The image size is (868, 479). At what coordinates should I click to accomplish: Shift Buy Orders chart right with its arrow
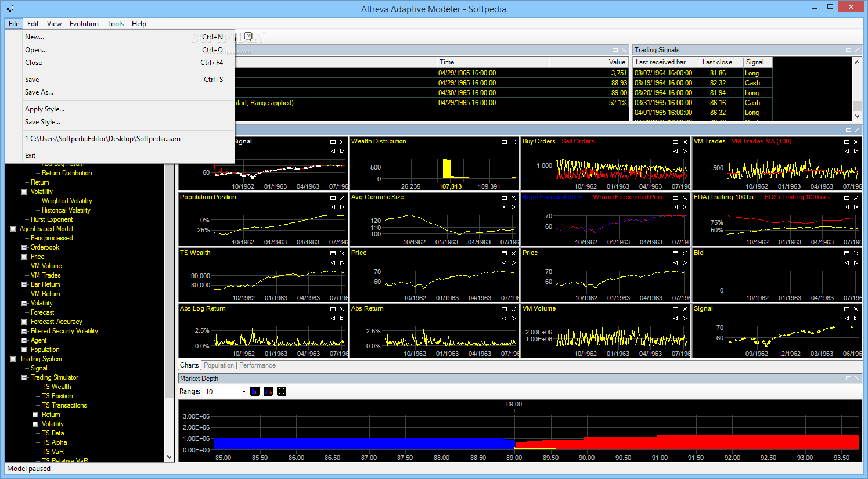pos(685,151)
